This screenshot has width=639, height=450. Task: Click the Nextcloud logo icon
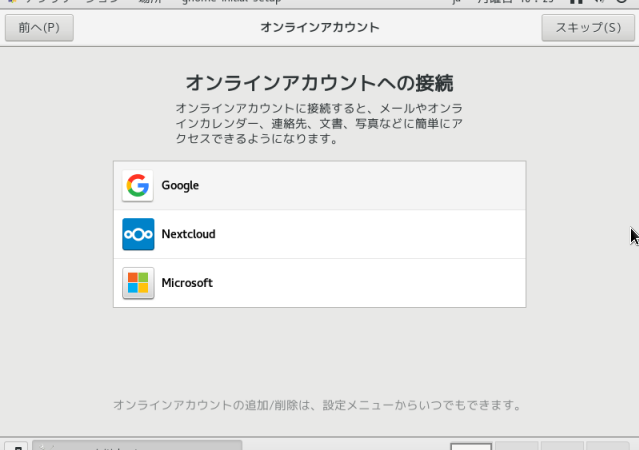138,234
